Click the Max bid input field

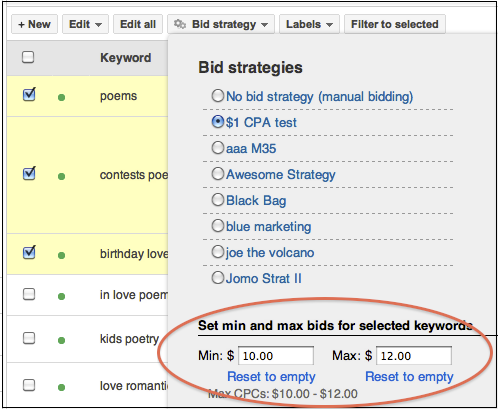pyautogui.click(x=414, y=356)
